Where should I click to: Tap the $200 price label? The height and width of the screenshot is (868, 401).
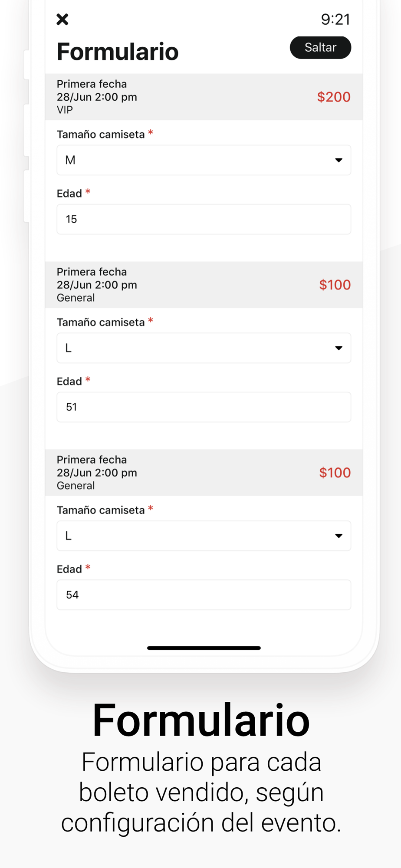333,97
